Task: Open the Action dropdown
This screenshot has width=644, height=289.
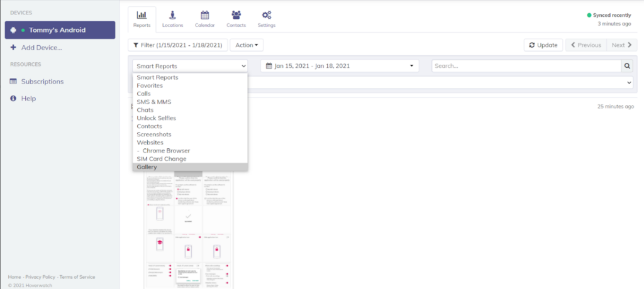Action: pyautogui.click(x=247, y=45)
